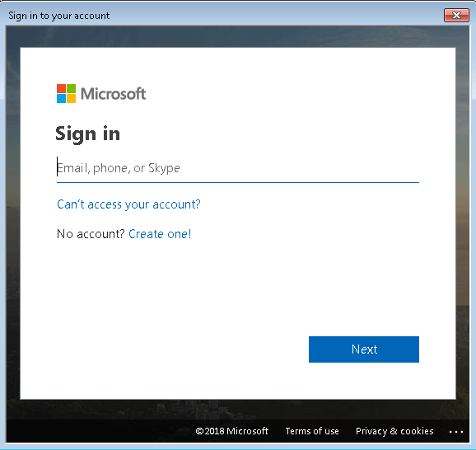The height and width of the screenshot is (450, 476).
Task: Click the Email, phone, or Skype field
Action: (238, 168)
